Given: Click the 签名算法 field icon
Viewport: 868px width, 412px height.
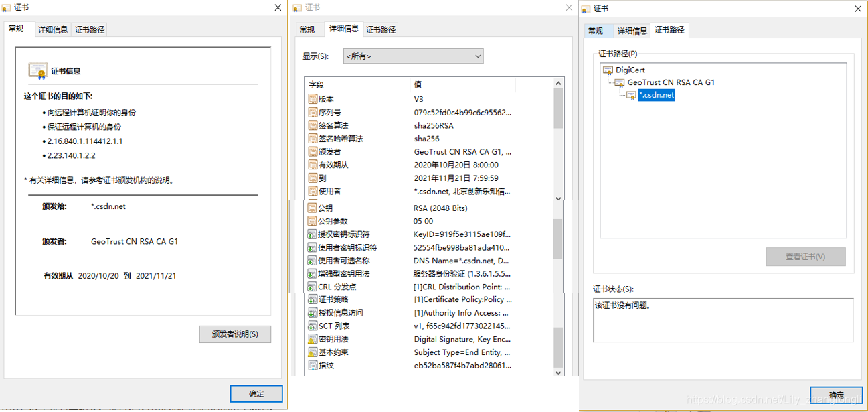Looking at the screenshot, I should pyautogui.click(x=312, y=125).
